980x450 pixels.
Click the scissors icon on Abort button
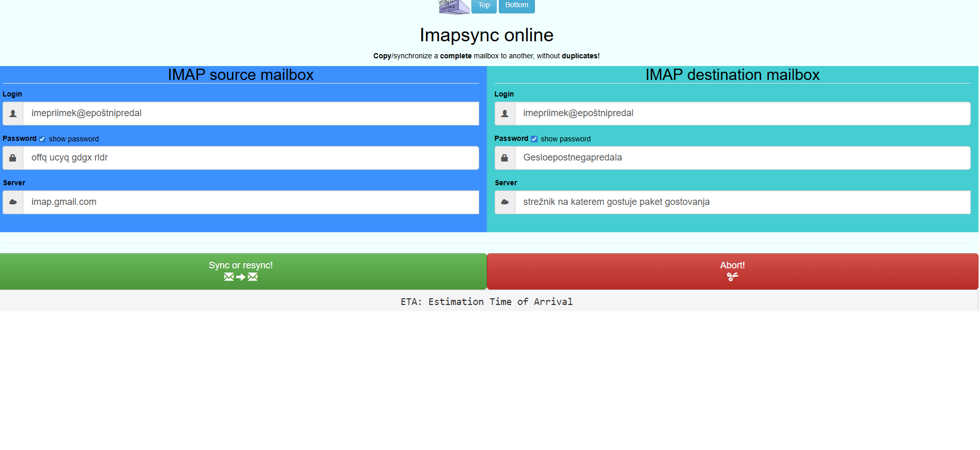(732, 277)
